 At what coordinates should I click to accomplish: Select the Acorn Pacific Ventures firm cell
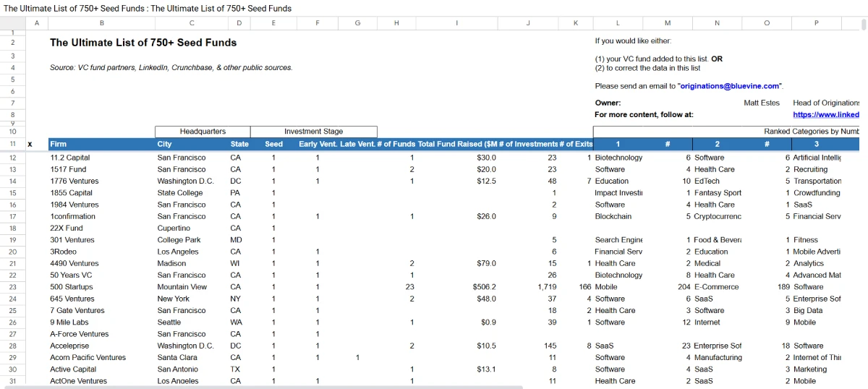pos(101,358)
